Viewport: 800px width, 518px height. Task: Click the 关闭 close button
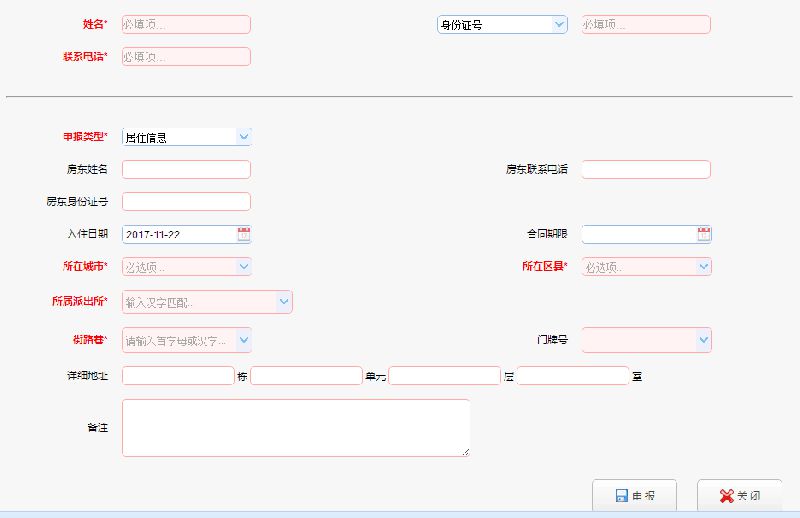point(739,496)
